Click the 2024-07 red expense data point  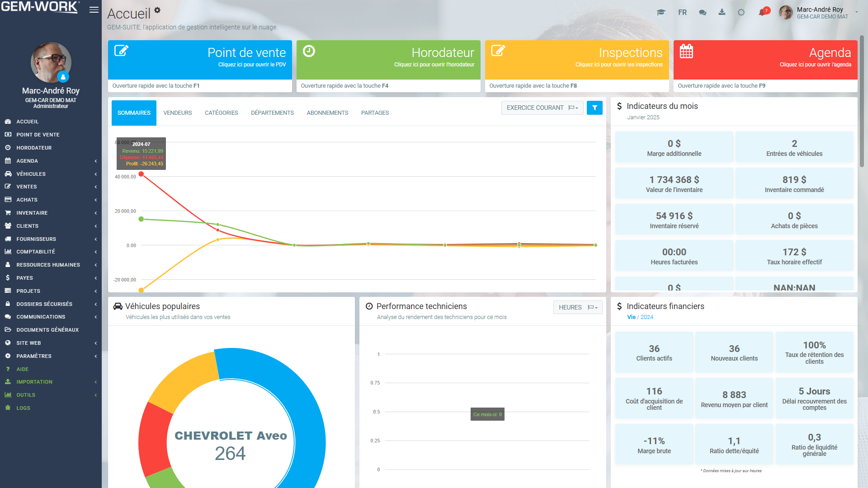(x=142, y=174)
